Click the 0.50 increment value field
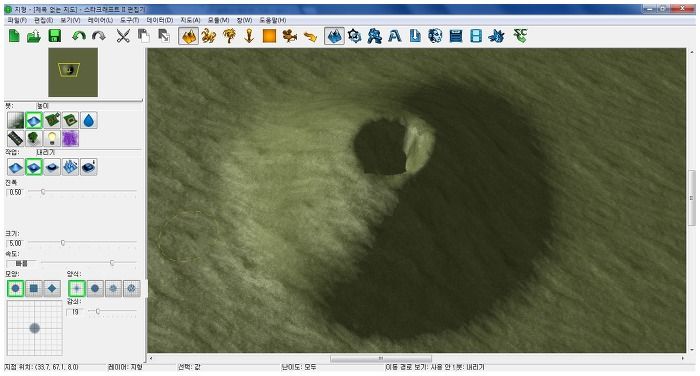The image size is (700, 376). 15,192
